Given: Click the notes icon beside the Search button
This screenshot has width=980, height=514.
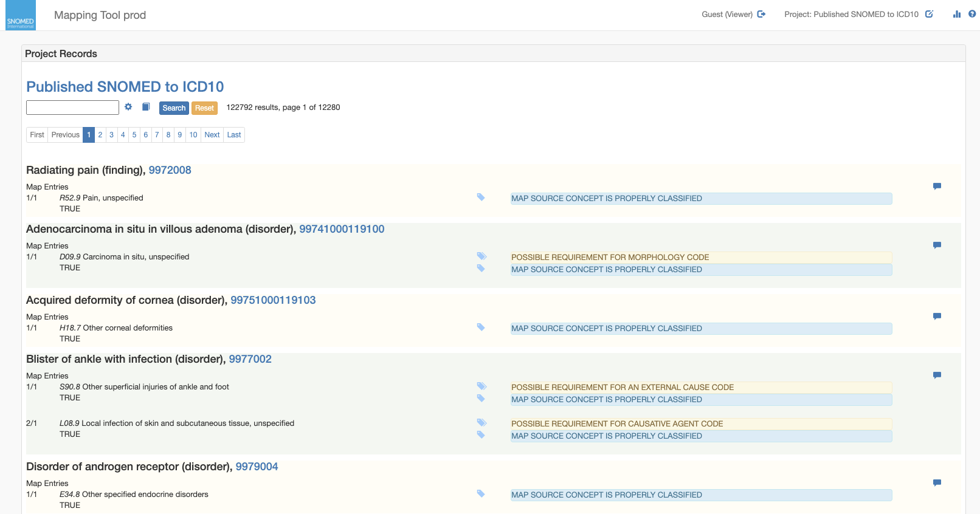Looking at the screenshot, I should click(x=146, y=107).
